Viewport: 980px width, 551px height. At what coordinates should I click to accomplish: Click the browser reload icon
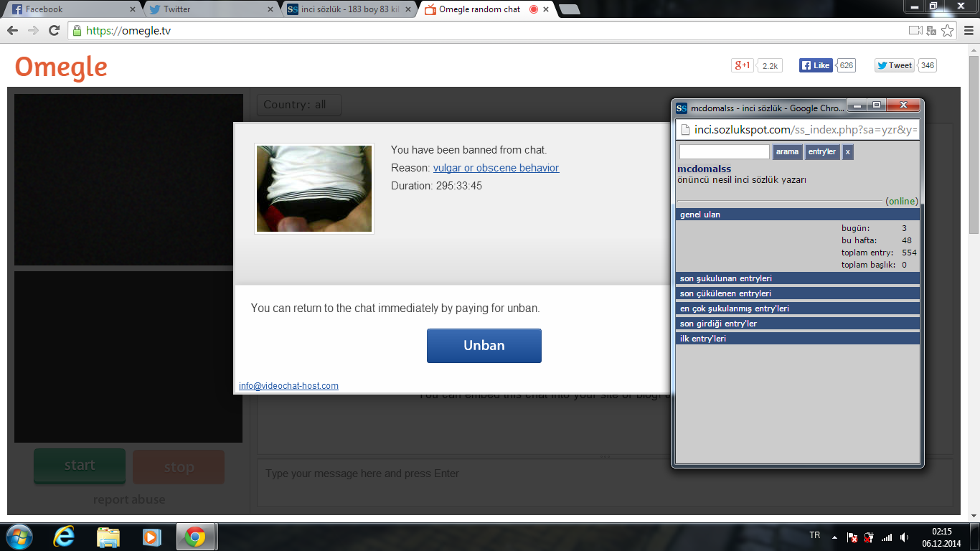click(54, 31)
